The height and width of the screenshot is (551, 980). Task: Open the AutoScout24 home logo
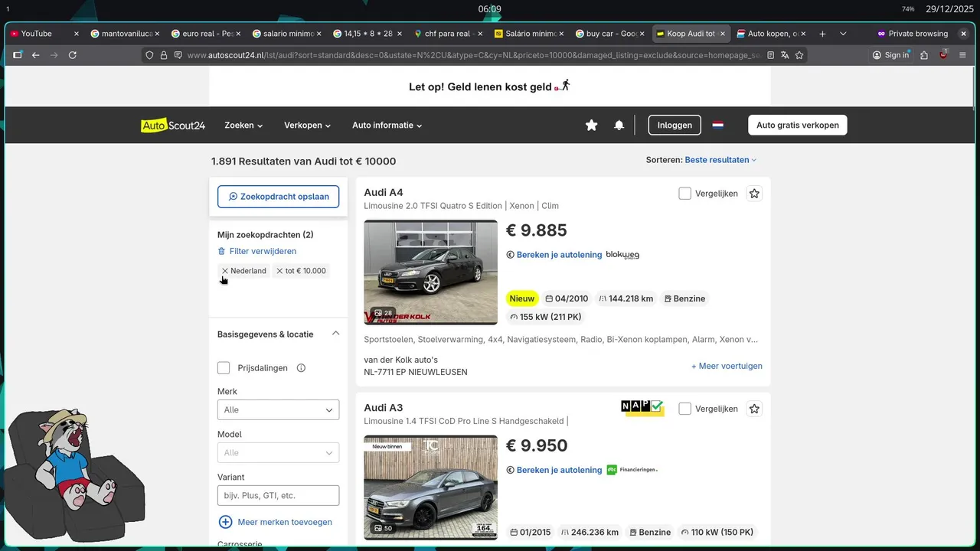pyautogui.click(x=173, y=126)
